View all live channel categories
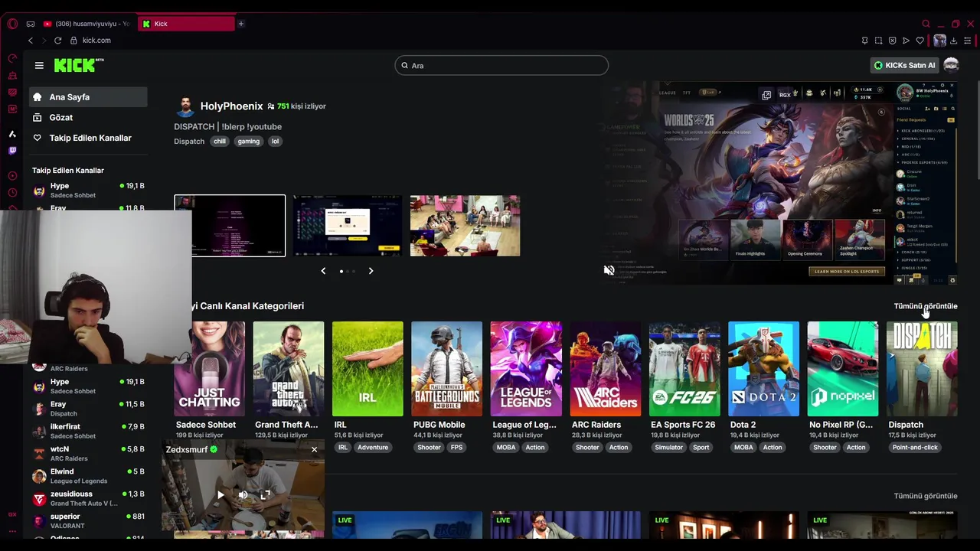 [926, 306]
